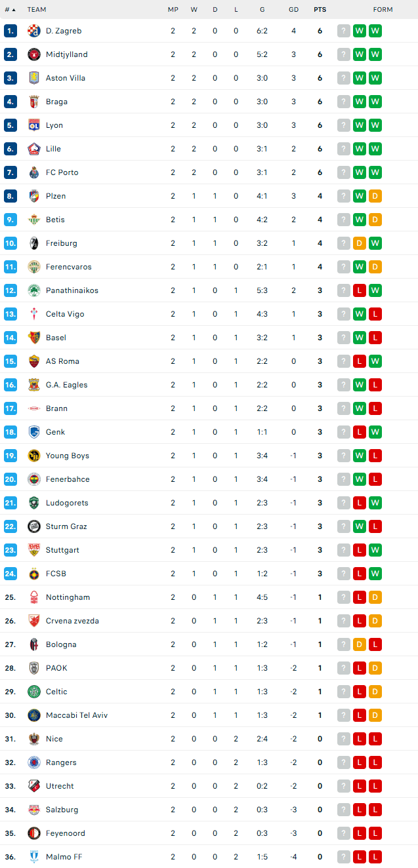Open the Nottingham team name link
This screenshot has width=418, height=868.
point(68,597)
